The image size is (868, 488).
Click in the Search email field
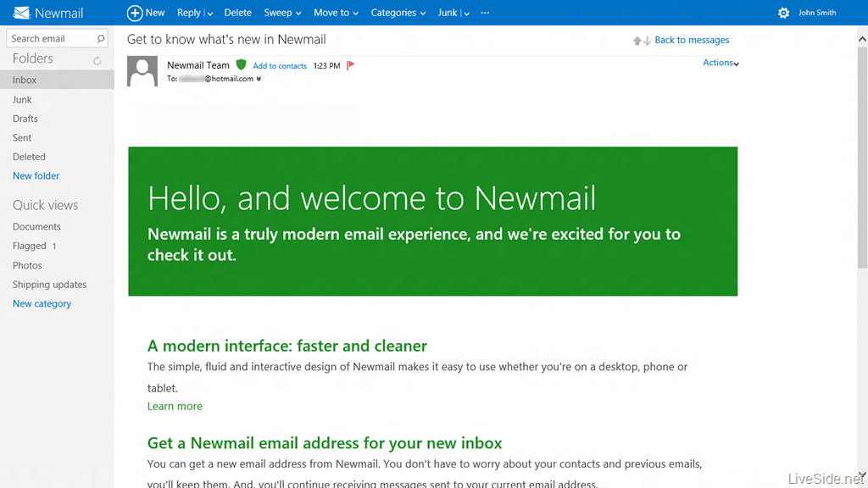pyautogui.click(x=49, y=39)
